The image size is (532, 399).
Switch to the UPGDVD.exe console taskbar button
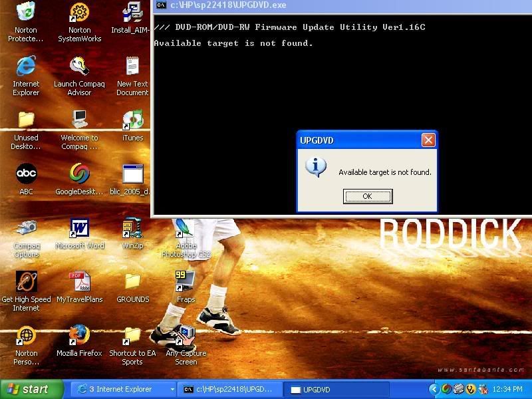pos(229,390)
